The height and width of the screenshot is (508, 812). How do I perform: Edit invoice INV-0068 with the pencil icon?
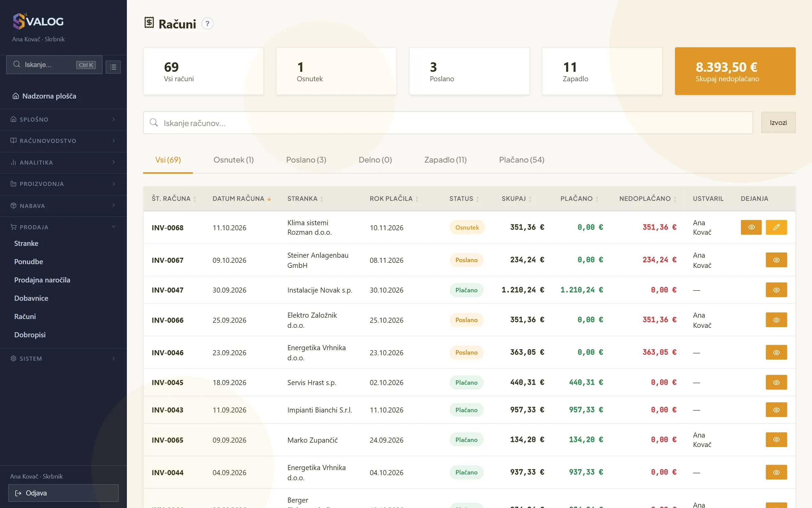pos(776,227)
